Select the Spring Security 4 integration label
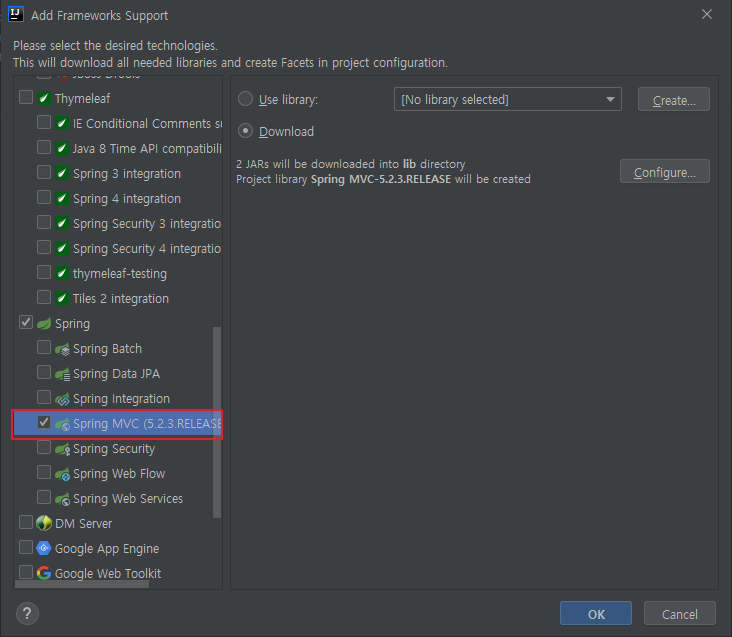 coord(147,249)
